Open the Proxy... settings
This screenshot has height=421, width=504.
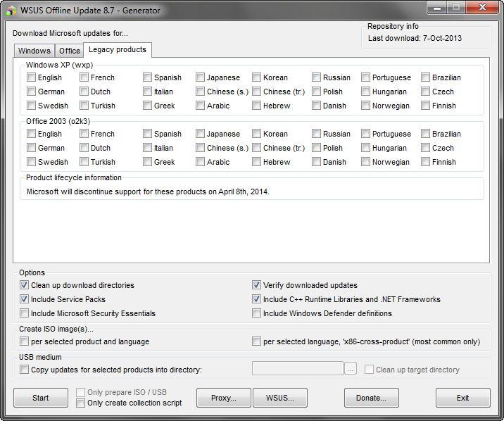coord(224,398)
